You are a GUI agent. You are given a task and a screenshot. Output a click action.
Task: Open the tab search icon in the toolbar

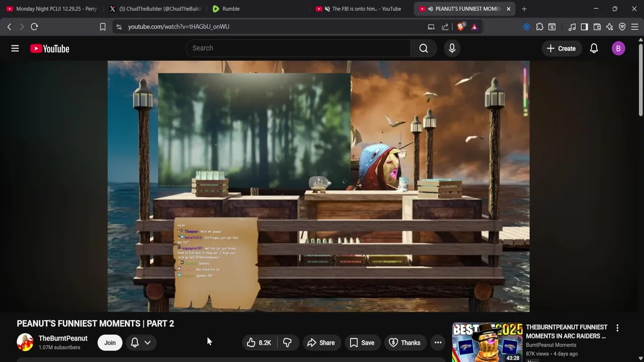[552, 27]
